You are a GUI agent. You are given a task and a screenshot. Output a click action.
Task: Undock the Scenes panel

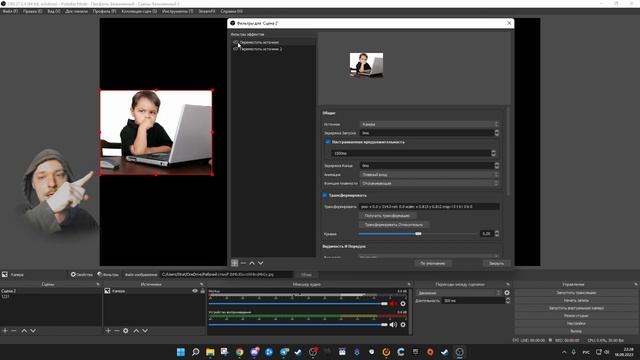point(98,284)
